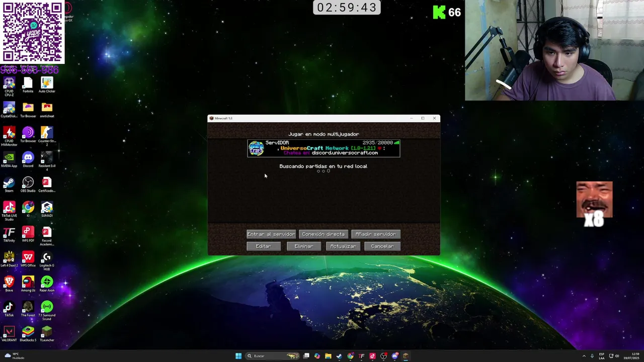
Task: Launch VALORANT desktop icon
Action: 9,334
